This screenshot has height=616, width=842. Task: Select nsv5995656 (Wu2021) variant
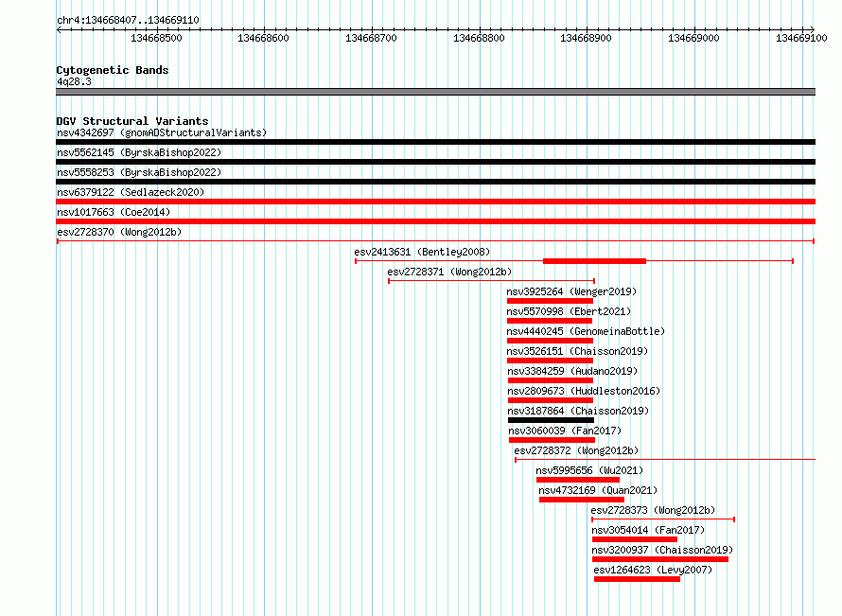click(x=578, y=480)
